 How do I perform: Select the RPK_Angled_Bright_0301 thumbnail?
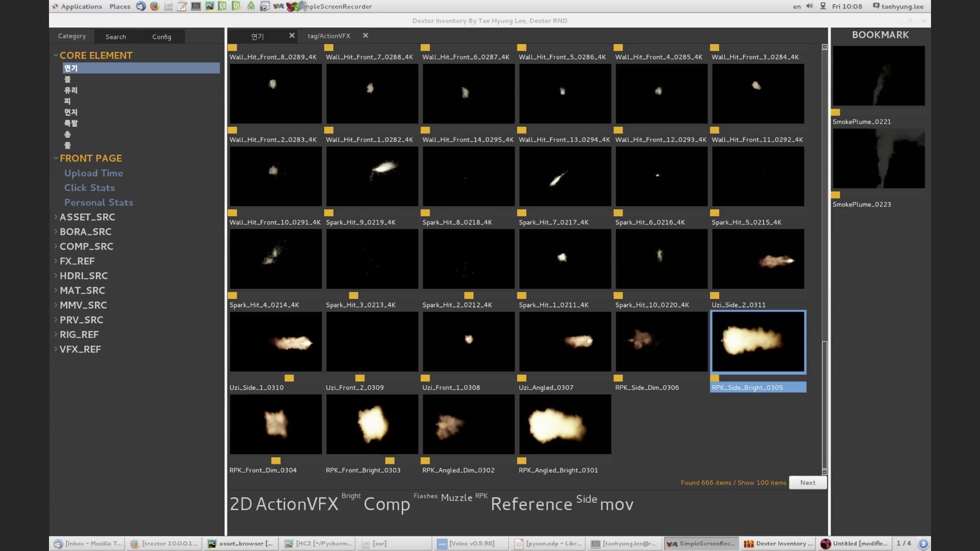565,424
